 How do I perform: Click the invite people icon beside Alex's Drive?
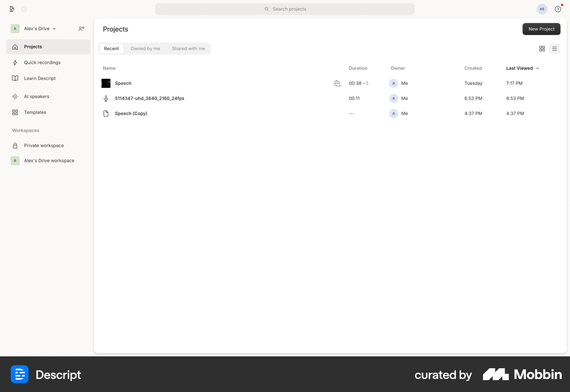82,29
